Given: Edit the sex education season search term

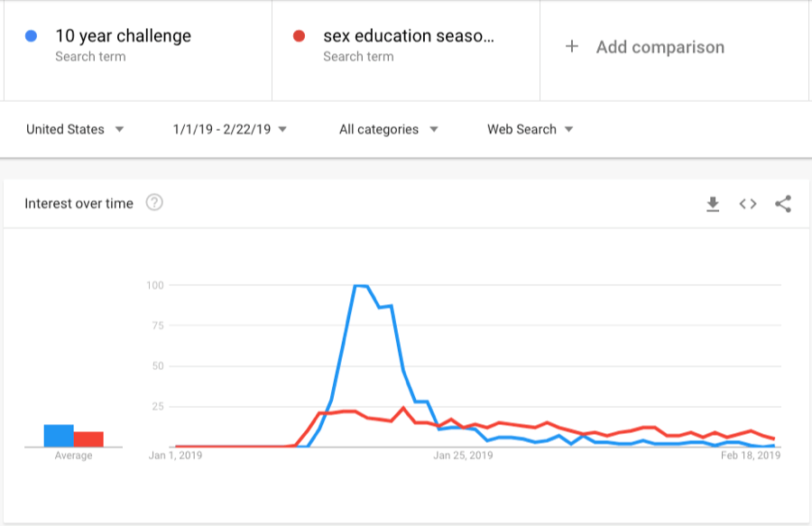Looking at the screenshot, I should [x=409, y=36].
